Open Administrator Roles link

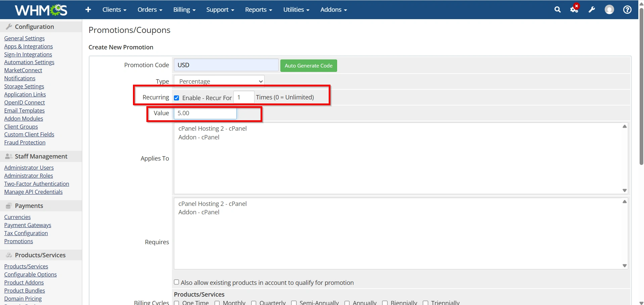tap(29, 176)
